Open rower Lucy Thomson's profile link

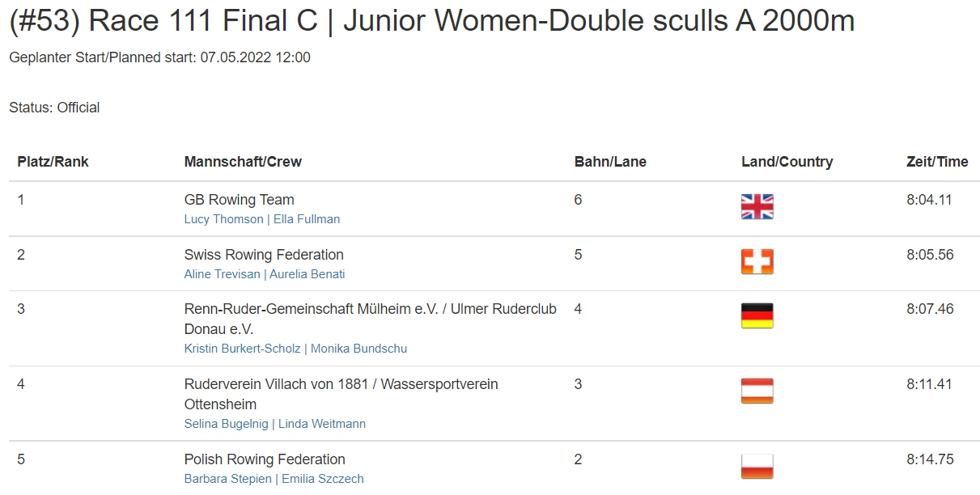pyautogui.click(x=224, y=219)
